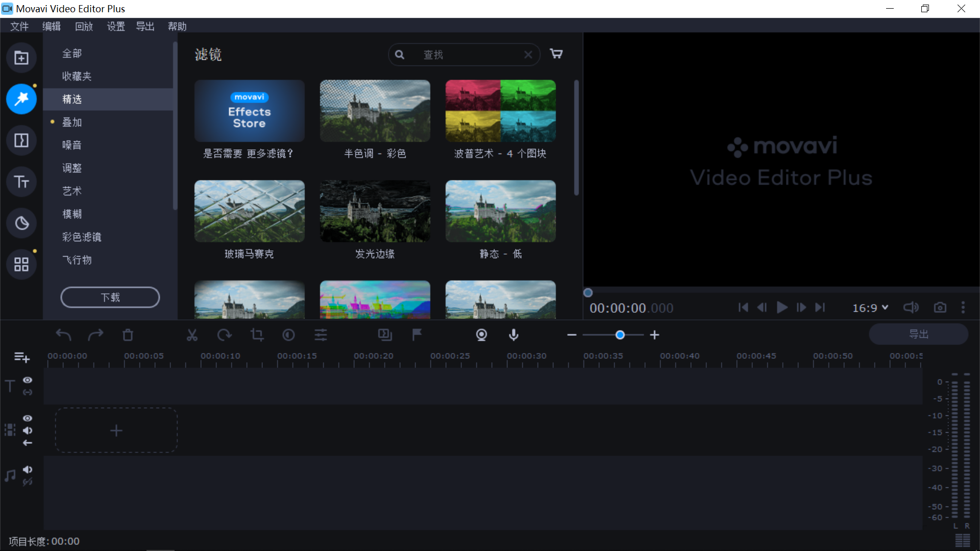Click the Record voiceover microphone icon
Viewport: 980px width, 551px height.
513,335
